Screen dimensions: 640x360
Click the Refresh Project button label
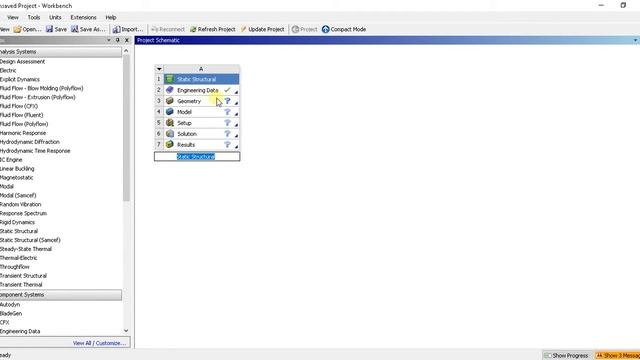(x=216, y=29)
